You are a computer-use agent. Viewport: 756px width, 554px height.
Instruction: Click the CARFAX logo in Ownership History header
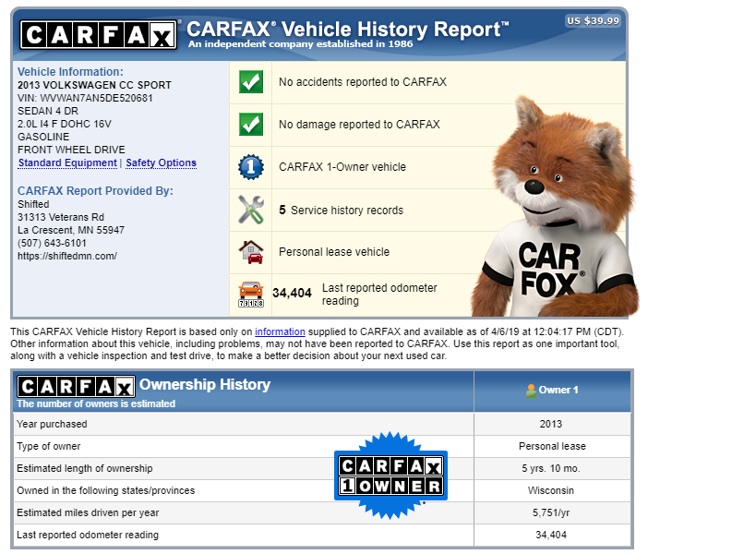coord(76,386)
